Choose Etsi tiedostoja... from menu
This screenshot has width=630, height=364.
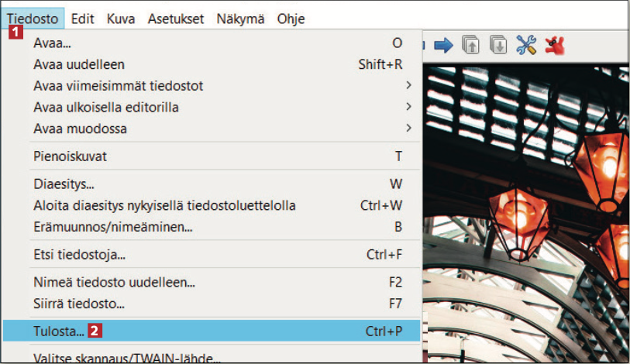click(x=212, y=254)
